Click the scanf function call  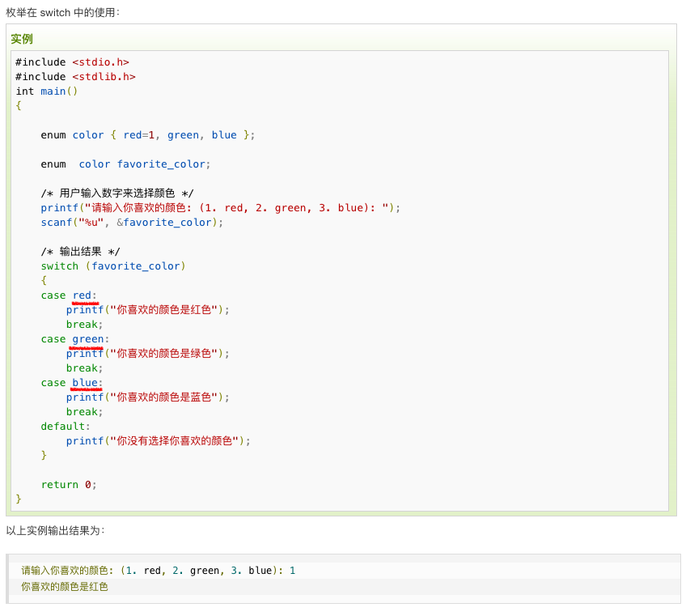pos(57,223)
